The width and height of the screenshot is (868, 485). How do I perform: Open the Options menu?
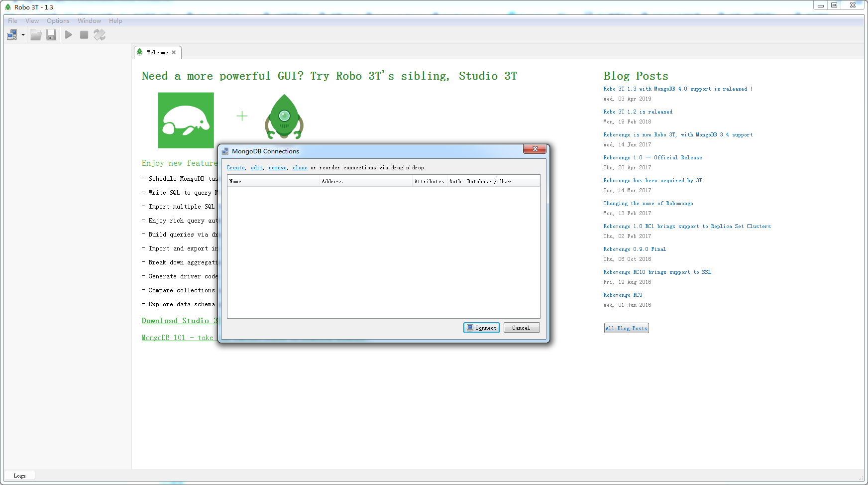pos(58,20)
